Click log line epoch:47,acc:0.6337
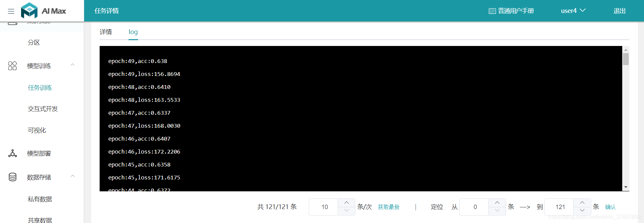Image resolution: width=644 pixels, height=223 pixels. pyautogui.click(x=139, y=113)
